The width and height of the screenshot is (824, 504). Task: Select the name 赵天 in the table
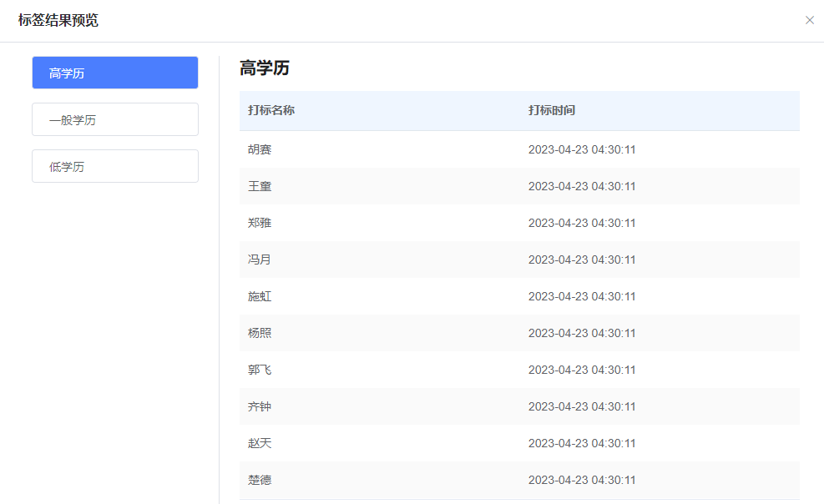[260, 444]
